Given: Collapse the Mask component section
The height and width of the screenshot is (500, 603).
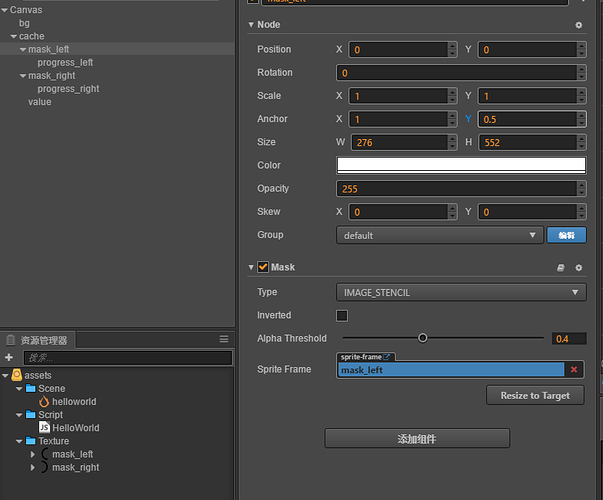Looking at the screenshot, I should (x=251, y=267).
